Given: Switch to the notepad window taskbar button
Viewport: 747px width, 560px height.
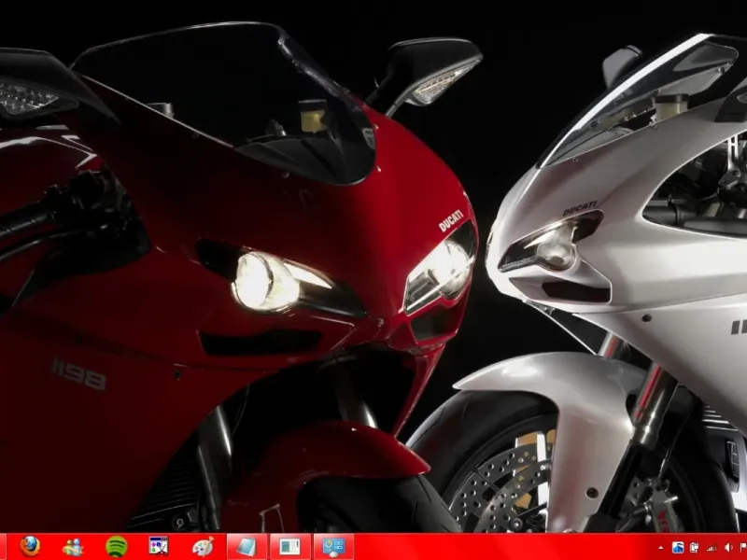Looking at the screenshot, I should [x=247, y=546].
